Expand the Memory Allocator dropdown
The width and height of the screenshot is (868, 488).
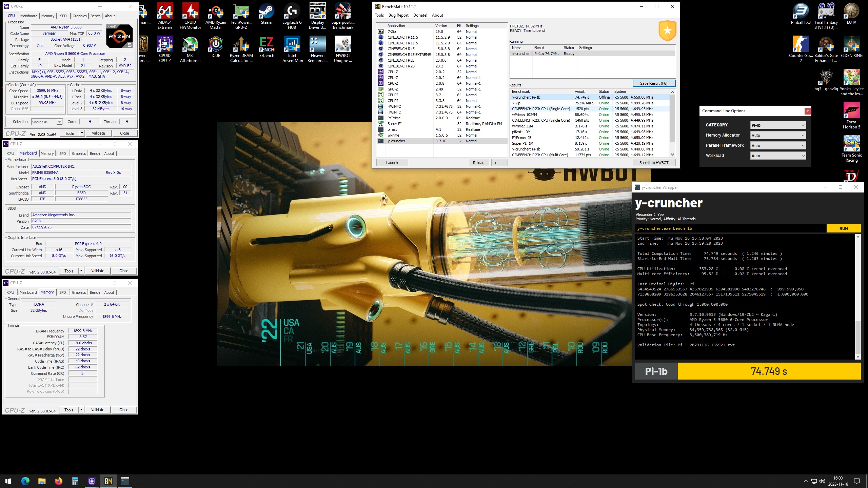click(778, 135)
